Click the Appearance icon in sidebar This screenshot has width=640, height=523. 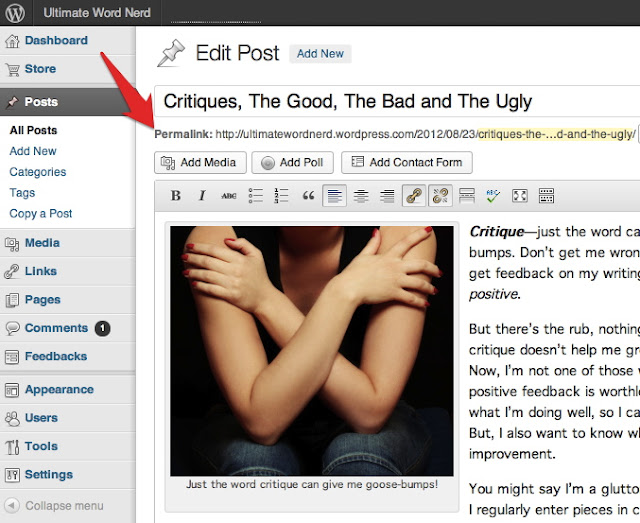point(12,390)
